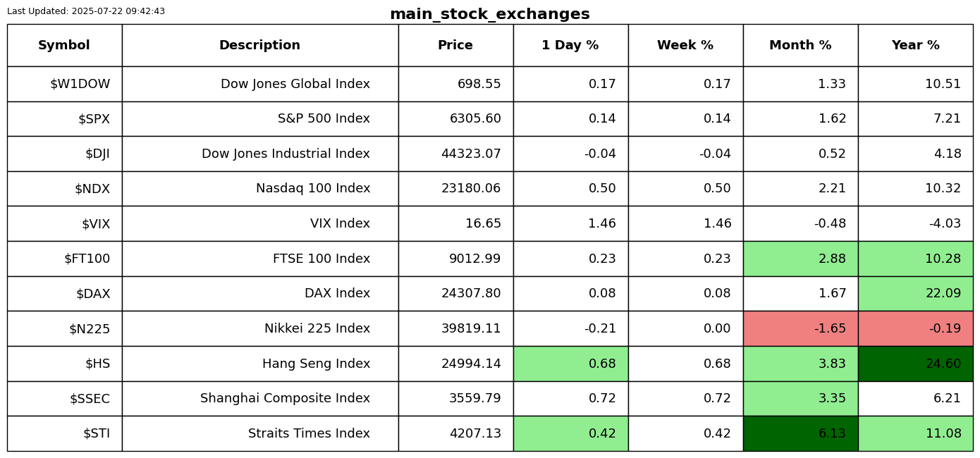The height and width of the screenshot is (458, 980).
Task: Select the Price column header
Action: (x=455, y=46)
